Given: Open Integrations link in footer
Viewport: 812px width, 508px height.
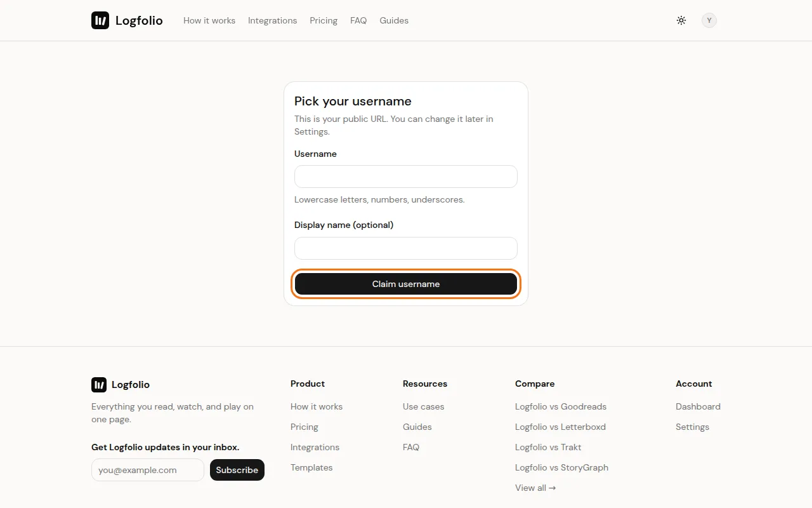Looking at the screenshot, I should click(x=315, y=447).
